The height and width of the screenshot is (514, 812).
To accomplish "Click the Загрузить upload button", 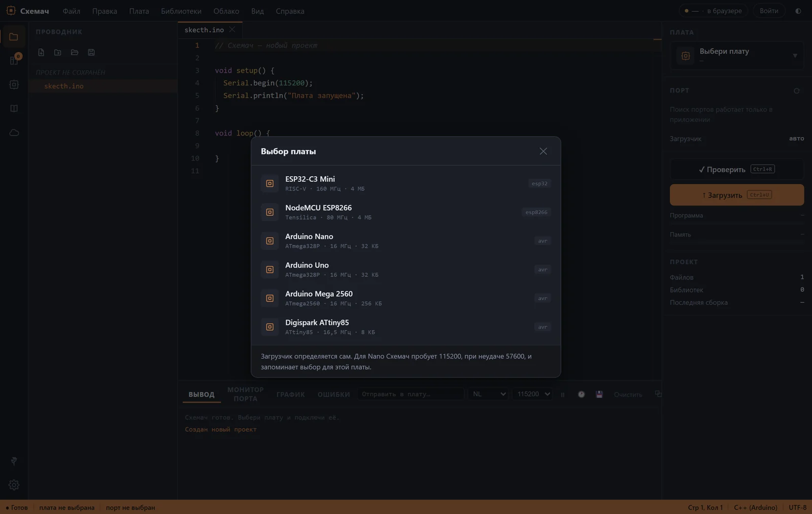I will 737,195.
